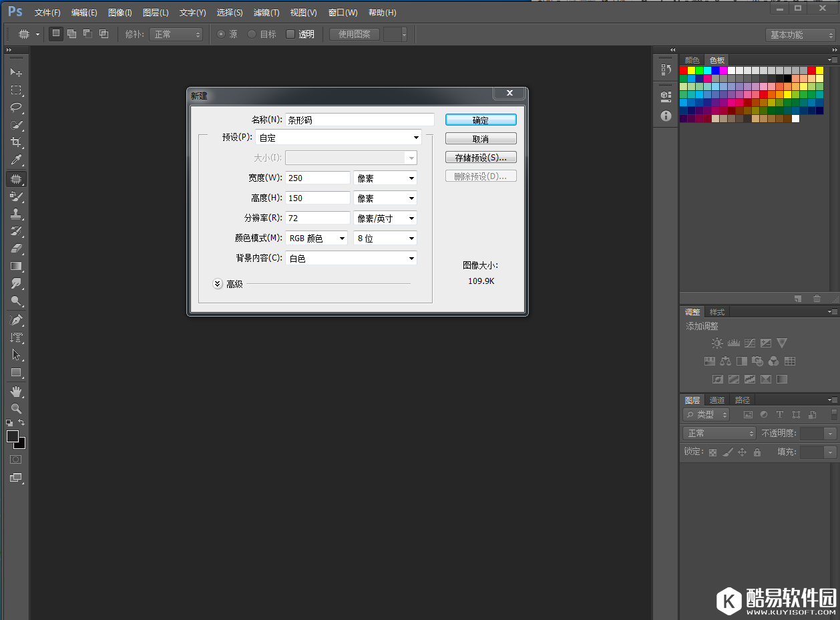Switch to the 通道 (Channels) tab
840x620 pixels.
[717, 400]
